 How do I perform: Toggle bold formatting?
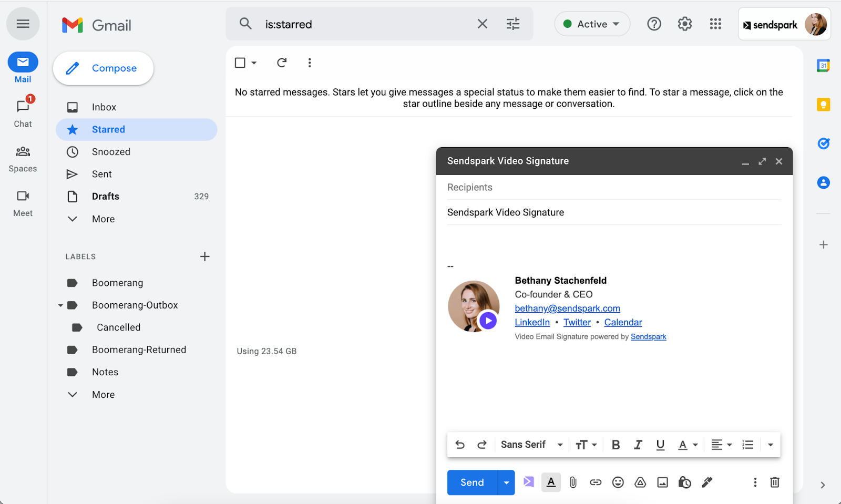[616, 445]
